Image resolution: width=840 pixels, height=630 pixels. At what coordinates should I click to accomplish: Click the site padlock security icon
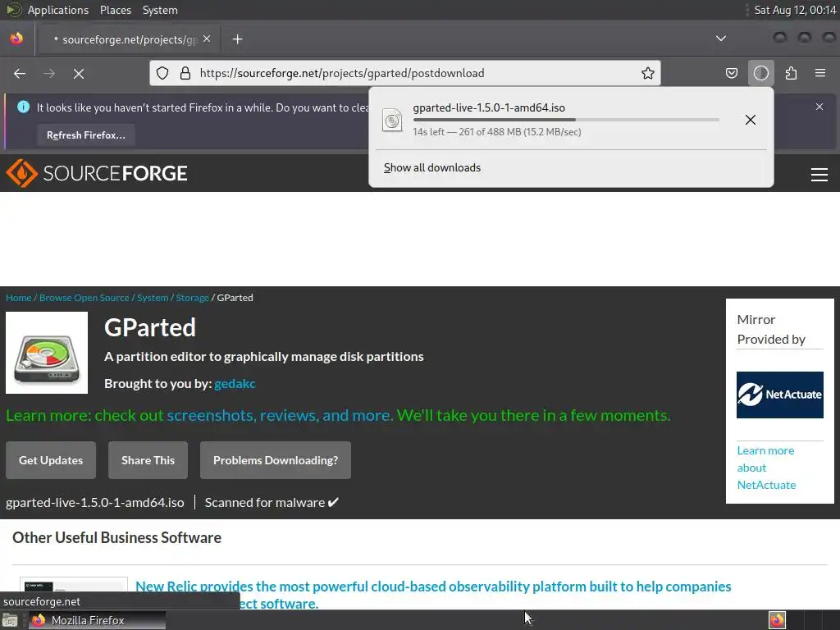(185, 73)
